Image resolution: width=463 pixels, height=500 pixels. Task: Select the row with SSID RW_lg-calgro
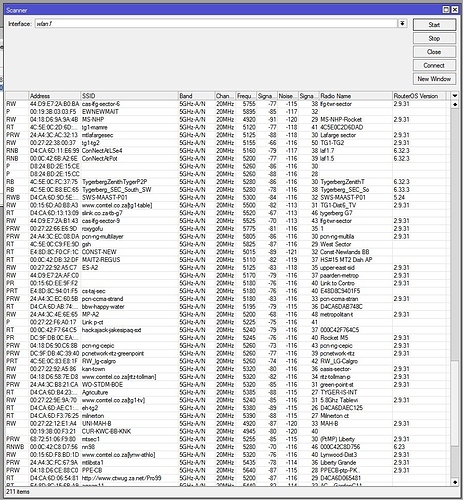[227, 361]
